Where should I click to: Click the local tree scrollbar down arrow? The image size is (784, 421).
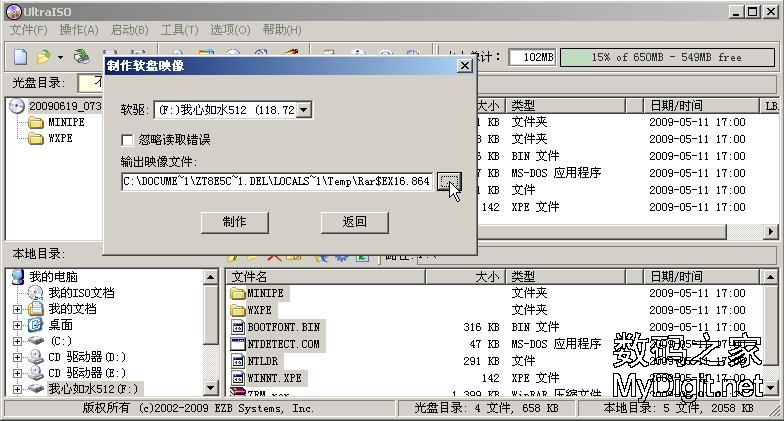(211, 388)
